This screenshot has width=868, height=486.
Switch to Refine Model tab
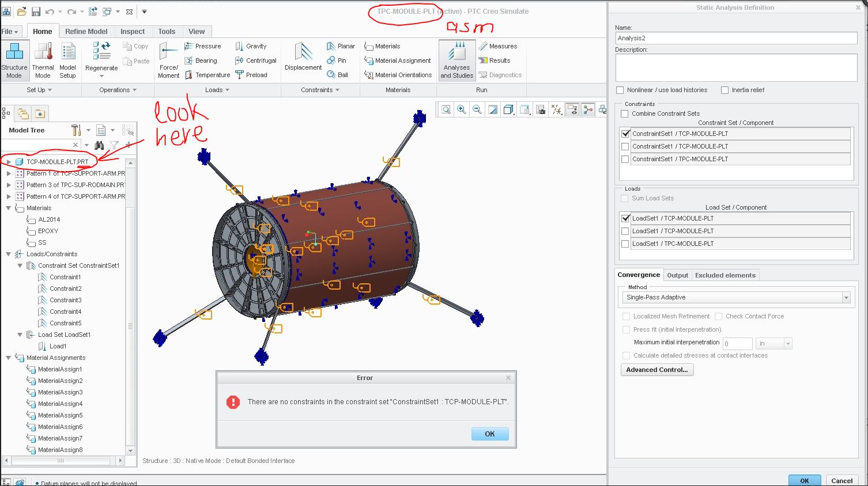(x=86, y=32)
